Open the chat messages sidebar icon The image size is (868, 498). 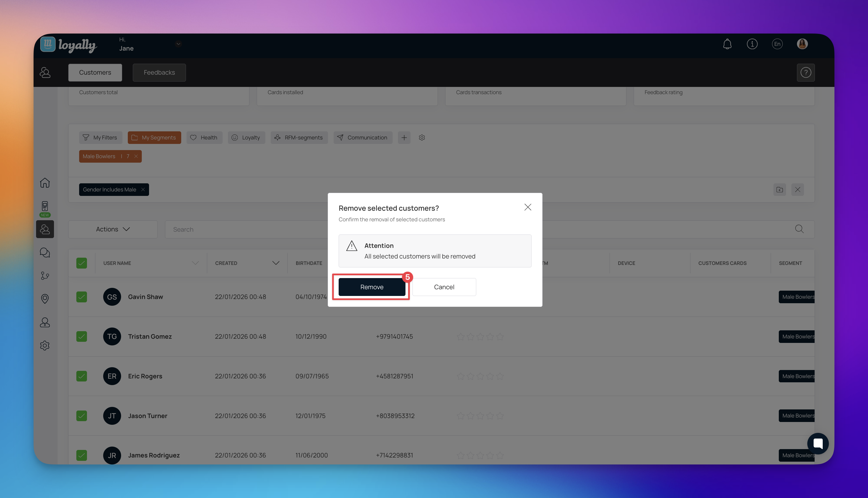click(45, 253)
